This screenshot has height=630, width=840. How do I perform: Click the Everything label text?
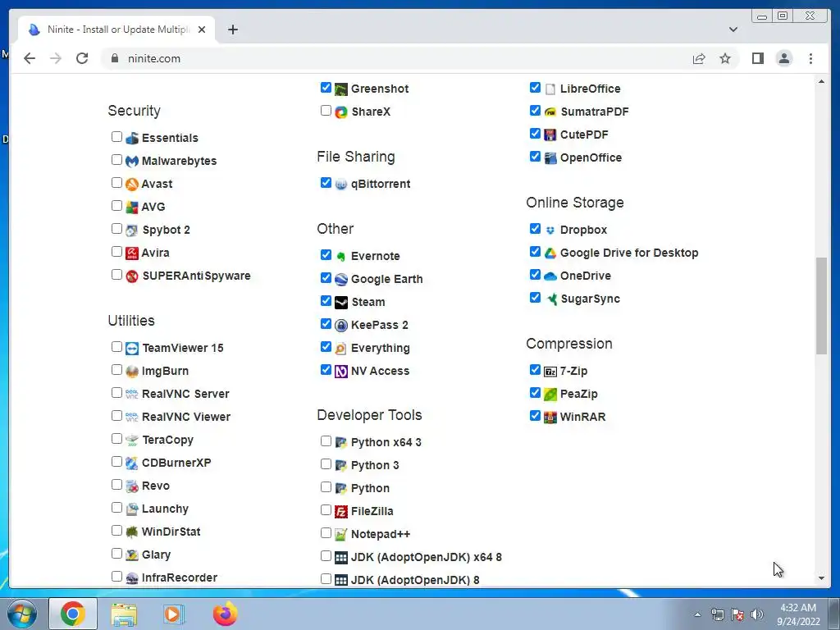(381, 348)
